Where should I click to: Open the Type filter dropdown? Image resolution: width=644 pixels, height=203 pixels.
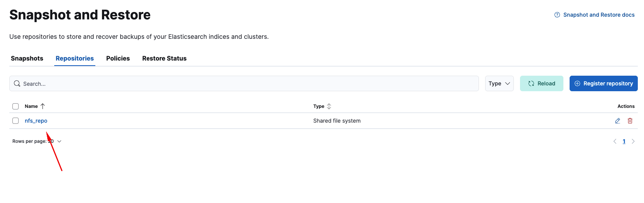click(499, 83)
